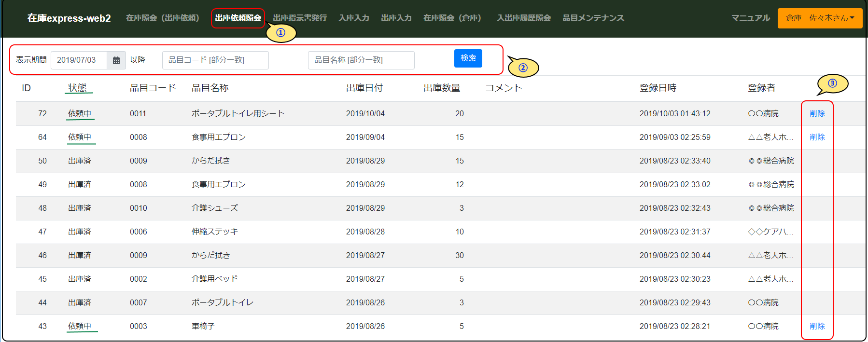Open the 入出庫履歴照会 page

coord(524,18)
